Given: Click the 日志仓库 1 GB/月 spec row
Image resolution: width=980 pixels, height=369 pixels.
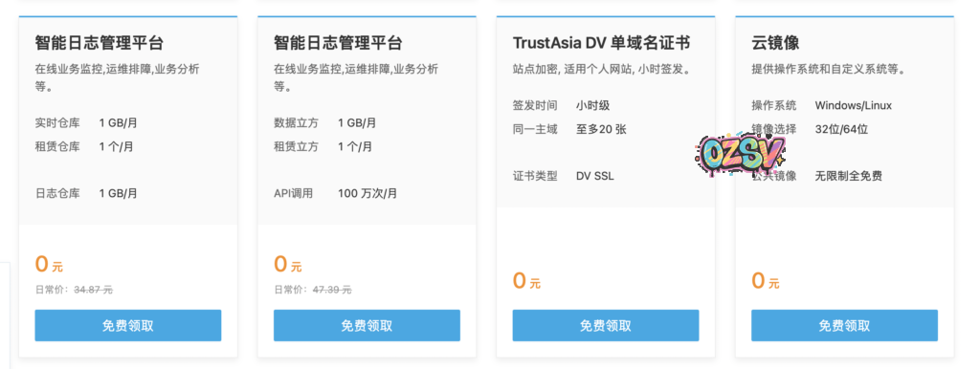Looking at the screenshot, I should (x=86, y=193).
